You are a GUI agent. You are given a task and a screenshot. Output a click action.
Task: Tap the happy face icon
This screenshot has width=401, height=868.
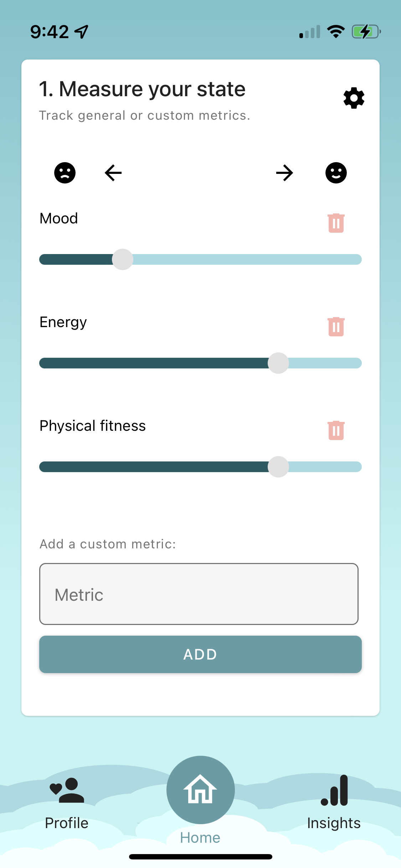click(336, 173)
